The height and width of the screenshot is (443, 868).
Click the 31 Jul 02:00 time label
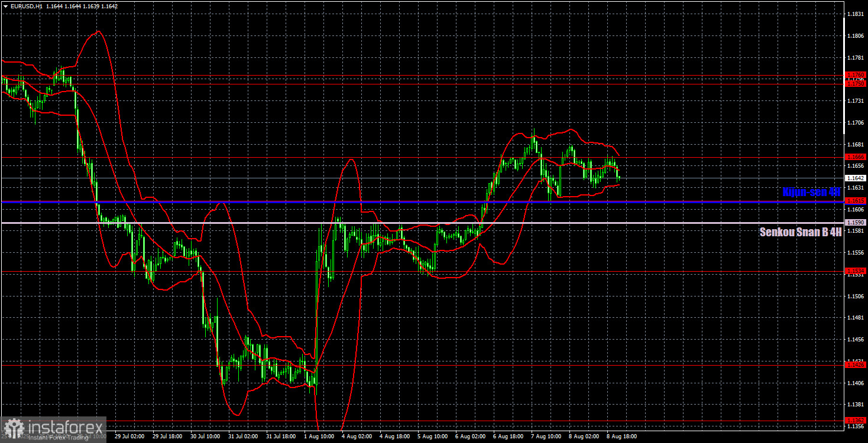click(242, 437)
